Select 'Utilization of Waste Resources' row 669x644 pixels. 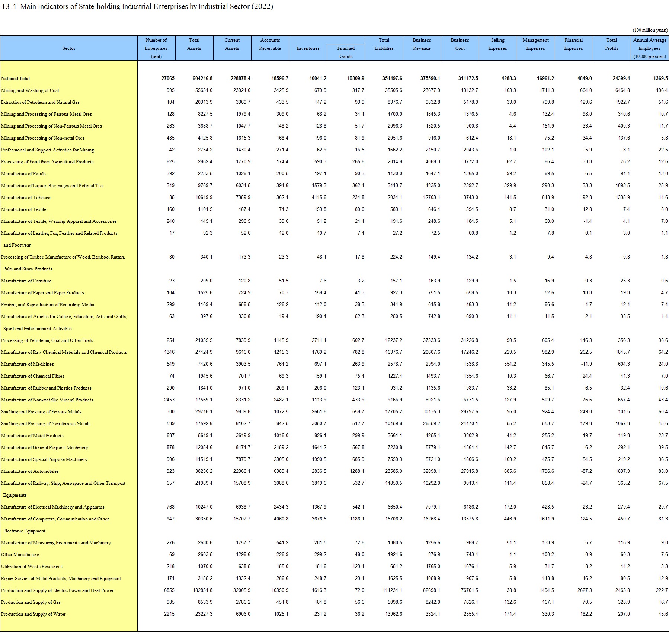point(32,567)
